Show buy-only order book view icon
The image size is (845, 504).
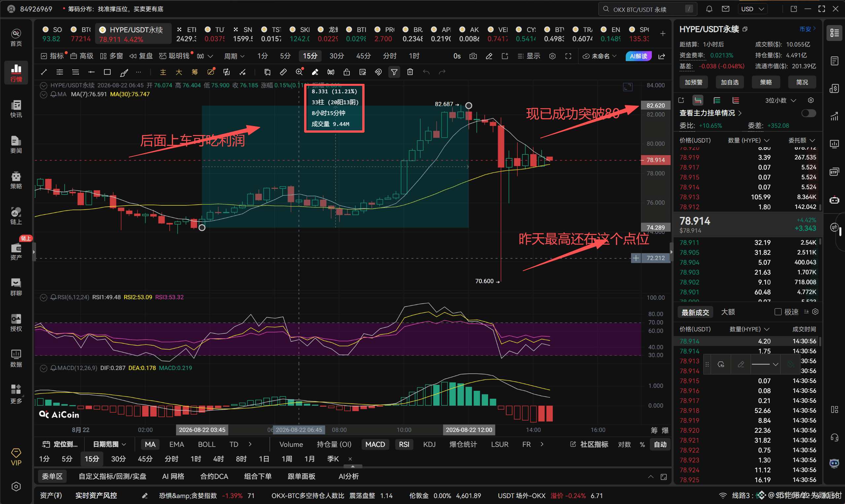717,100
